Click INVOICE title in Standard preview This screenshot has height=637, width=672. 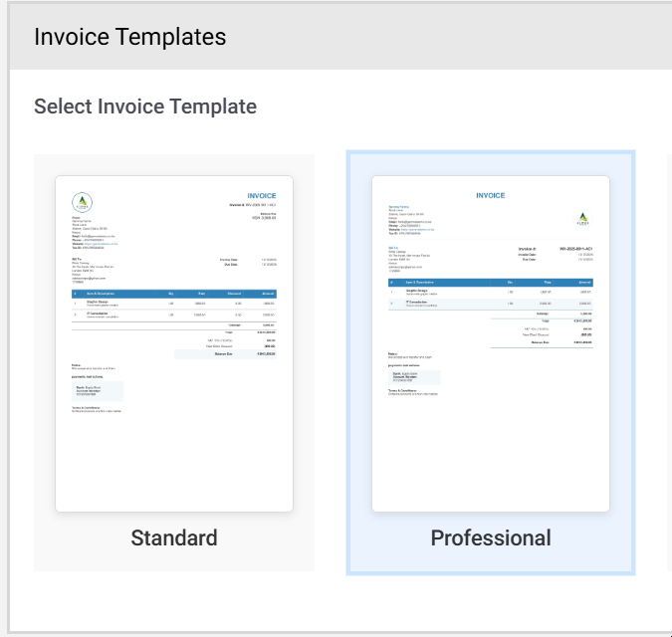coord(262,196)
